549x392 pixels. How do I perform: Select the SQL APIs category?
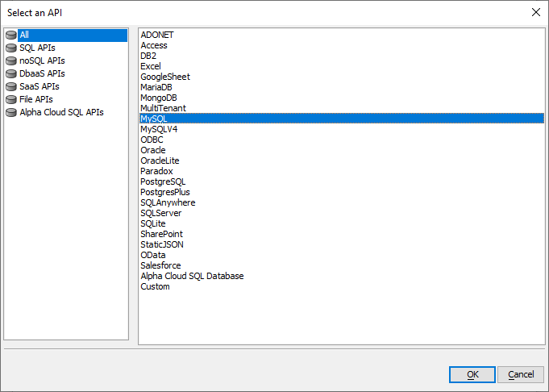click(37, 48)
